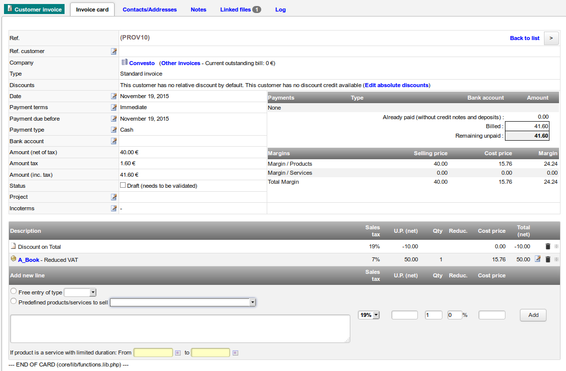The width and height of the screenshot is (566, 371).
Task: Click the Amount (inc. tax) 41.60 € value
Action: tap(129, 175)
